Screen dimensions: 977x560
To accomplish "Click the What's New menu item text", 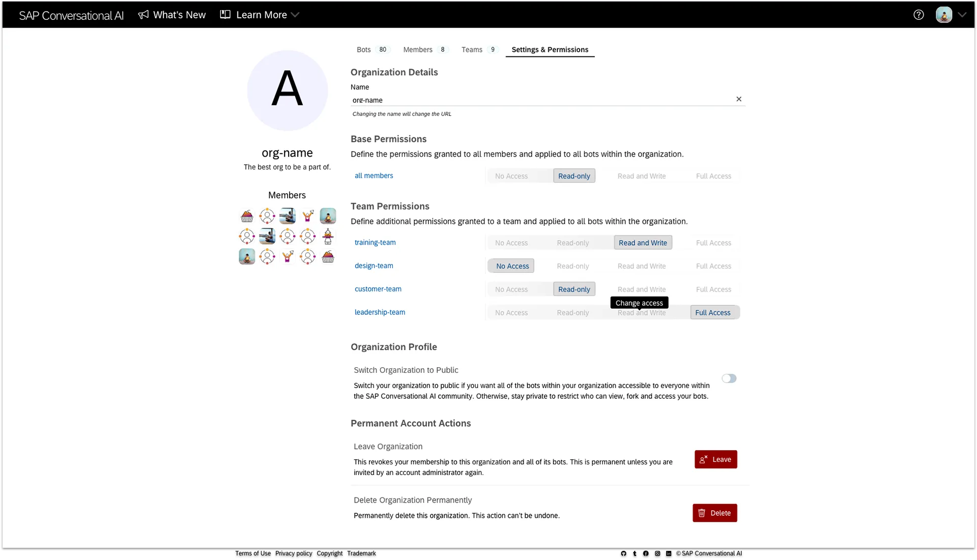I will pos(179,15).
